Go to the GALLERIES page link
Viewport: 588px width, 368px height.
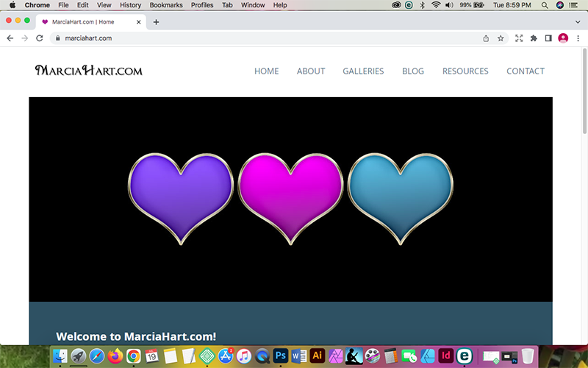pyautogui.click(x=363, y=71)
